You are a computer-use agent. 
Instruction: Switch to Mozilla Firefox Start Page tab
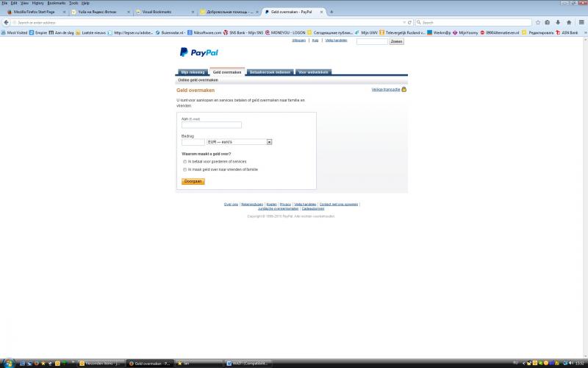(x=35, y=12)
